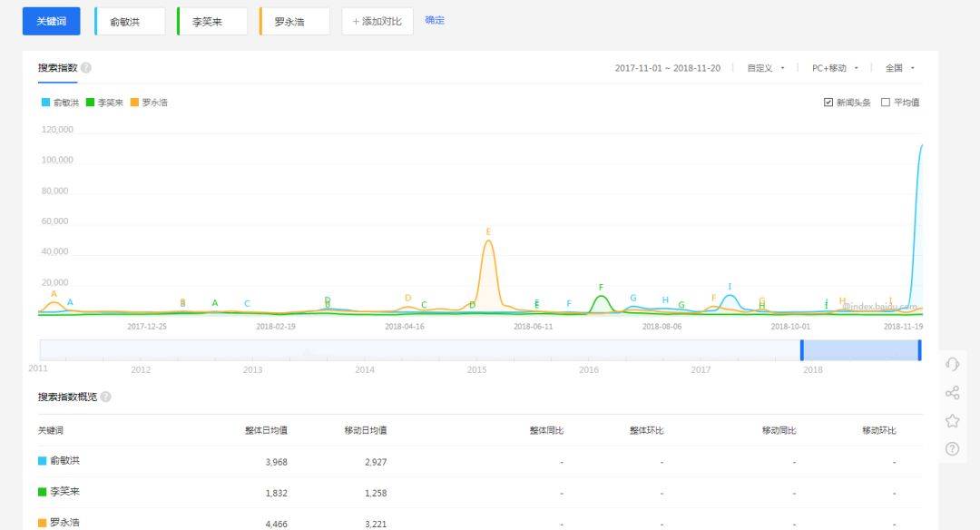980x530 pixels.
Task: Click the share icon in right sidebar
Action: pyautogui.click(x=952, y=392)
